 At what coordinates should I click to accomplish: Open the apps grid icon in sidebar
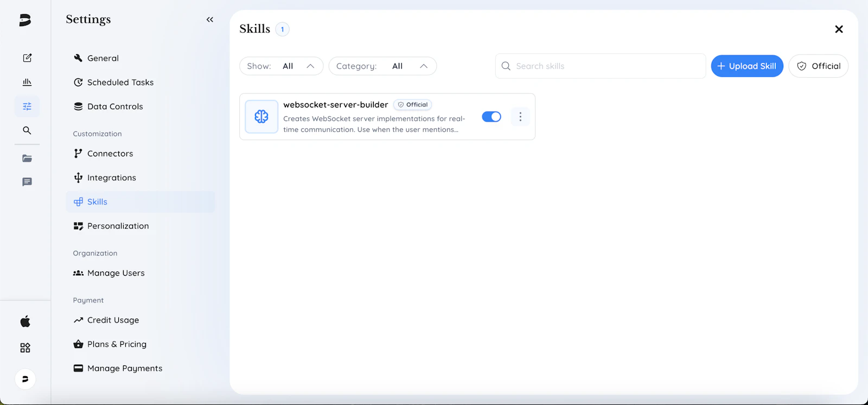click(25, 348)
